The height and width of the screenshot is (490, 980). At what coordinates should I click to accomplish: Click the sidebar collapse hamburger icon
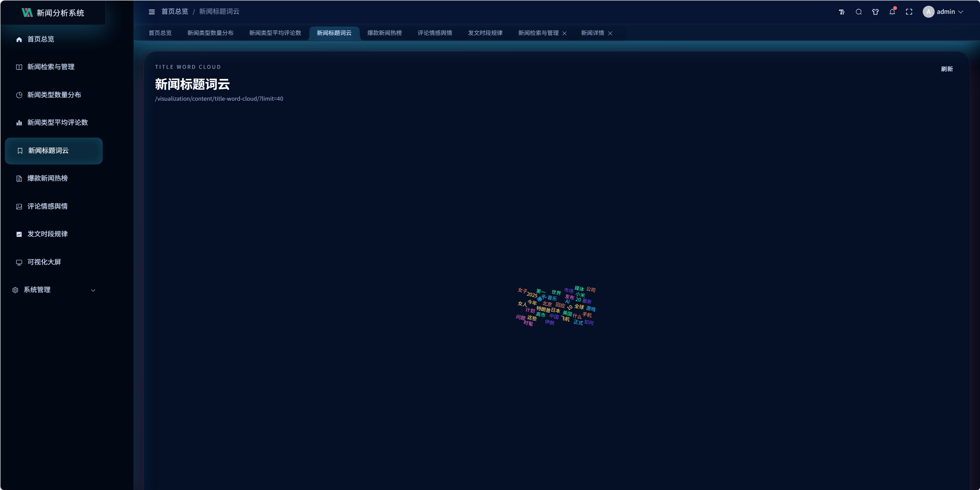click(x=152, y=12)
